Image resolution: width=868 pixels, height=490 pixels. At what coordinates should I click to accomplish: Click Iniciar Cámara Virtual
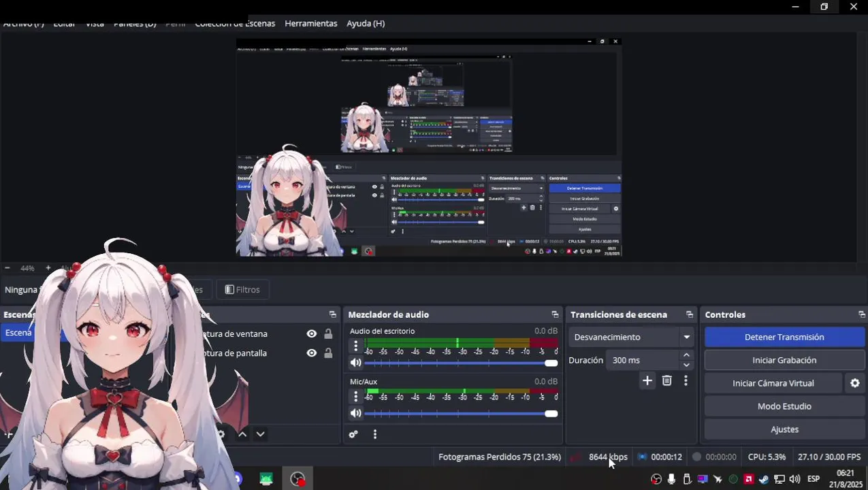coord(773,383)
